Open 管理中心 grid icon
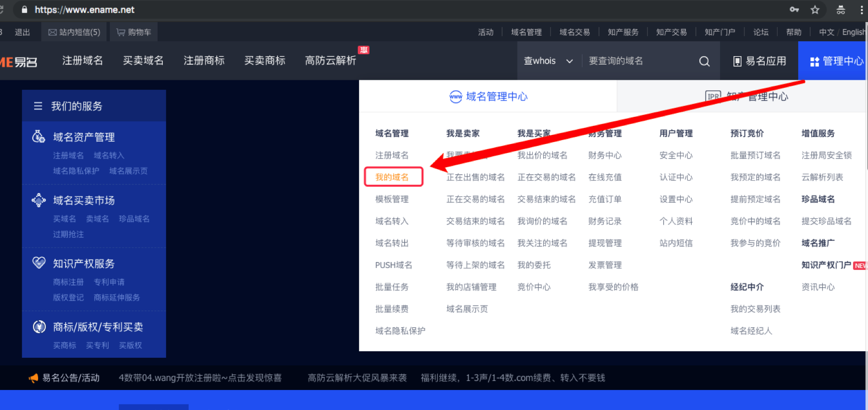868x410 pixels. pos(814,61)
